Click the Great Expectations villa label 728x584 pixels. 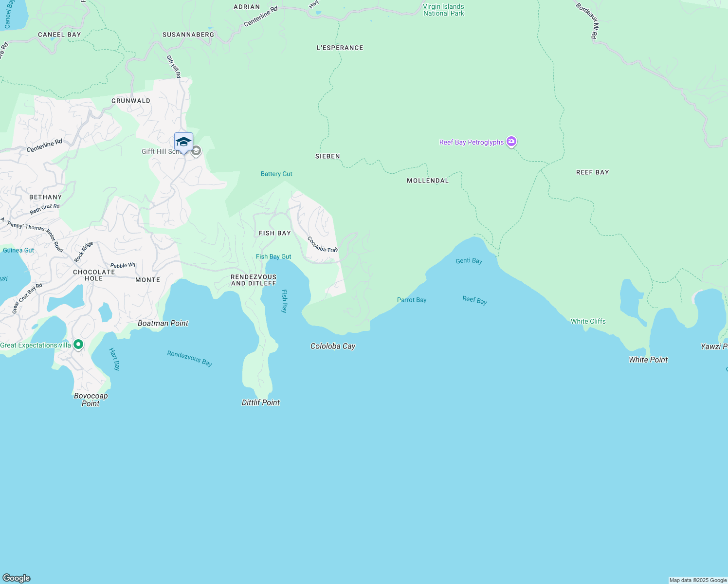36,346
